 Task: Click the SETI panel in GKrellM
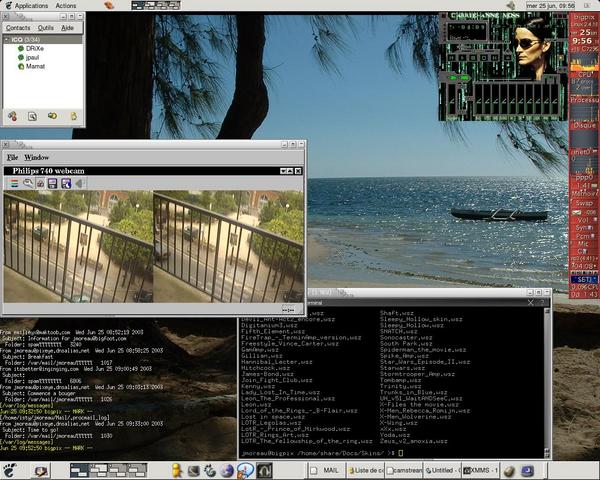[x=584, y=279]
